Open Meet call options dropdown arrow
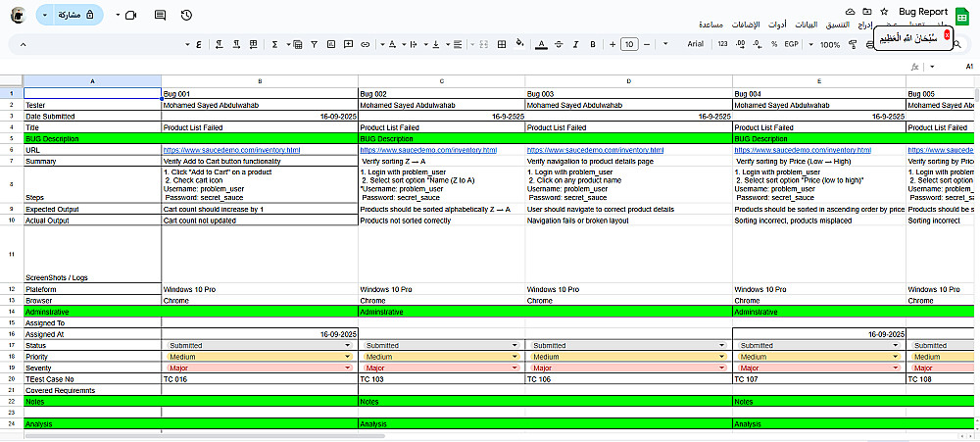Screen dimensions: 980x442 118,15
